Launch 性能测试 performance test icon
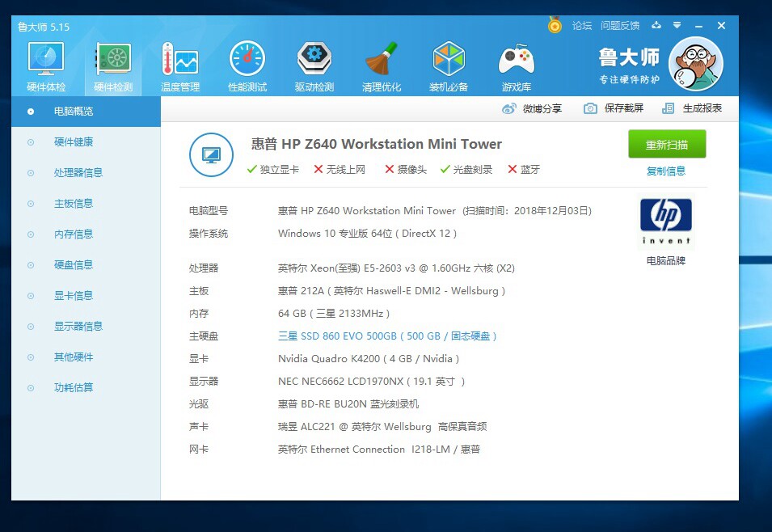Viewport: 772px width, 532px height. [247, 67]
